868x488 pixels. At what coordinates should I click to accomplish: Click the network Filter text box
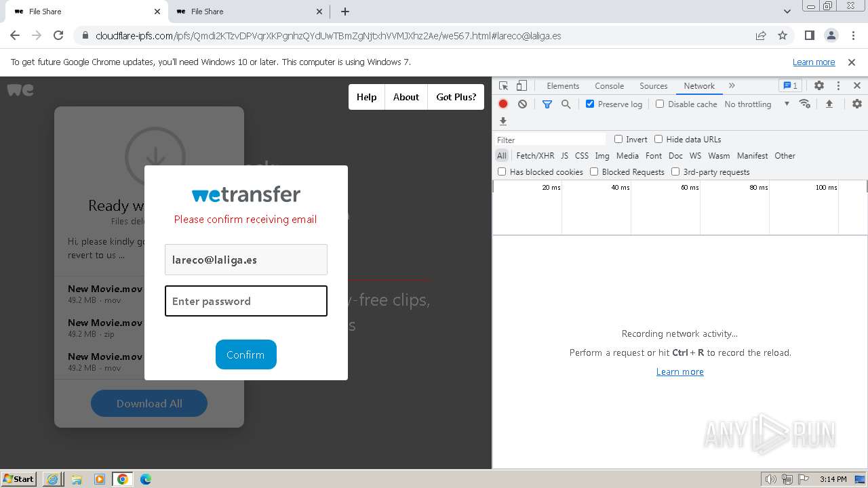551,140
